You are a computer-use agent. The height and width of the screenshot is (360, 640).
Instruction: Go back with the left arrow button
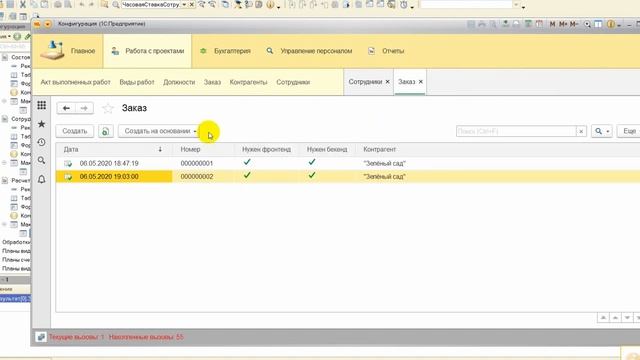tap(66, 108)
